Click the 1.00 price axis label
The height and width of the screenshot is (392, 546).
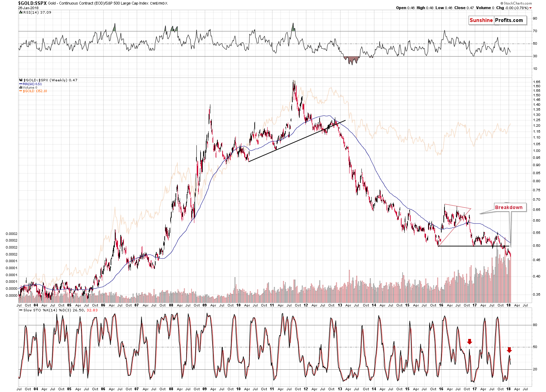[537, 151]
